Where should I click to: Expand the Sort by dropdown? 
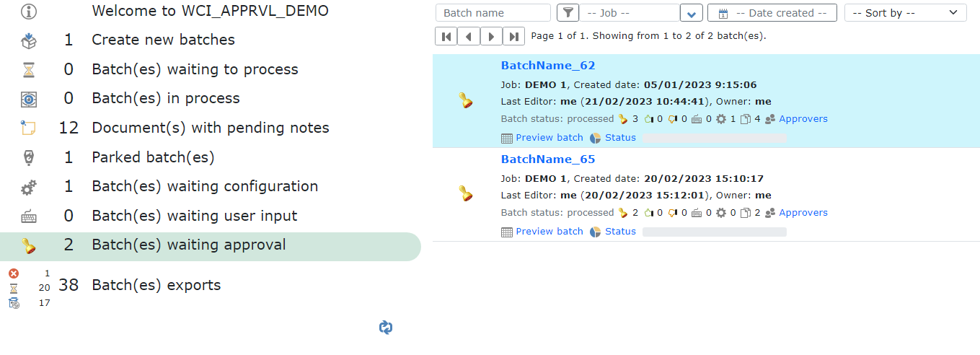(x=905, y=13)
